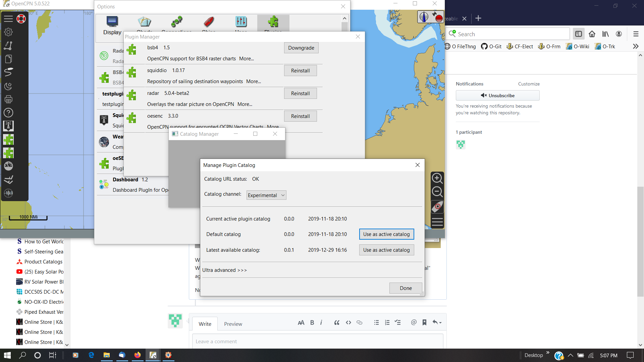Viewport: 644px width, 362px height.
Task: Open the reply options dropdown arrow
Action: coord(437,322)
